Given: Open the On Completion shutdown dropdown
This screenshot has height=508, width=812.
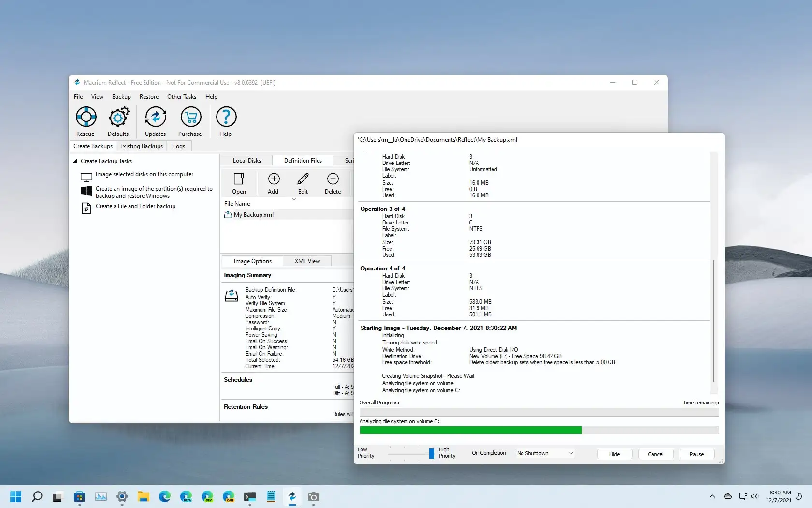Looking at the screenshot, I should [x=545, y=453].
